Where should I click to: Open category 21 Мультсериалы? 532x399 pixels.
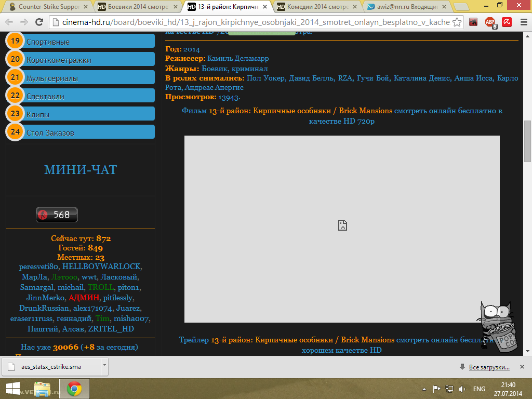81,77
